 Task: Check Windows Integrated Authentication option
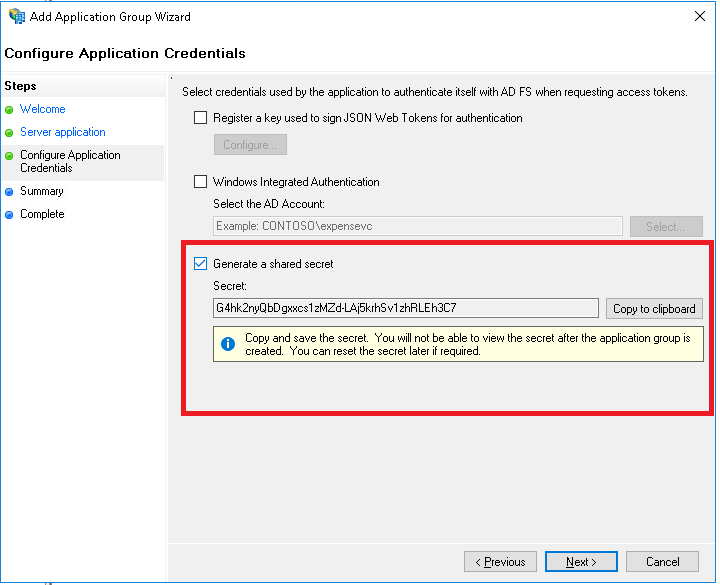coord(201,182)
